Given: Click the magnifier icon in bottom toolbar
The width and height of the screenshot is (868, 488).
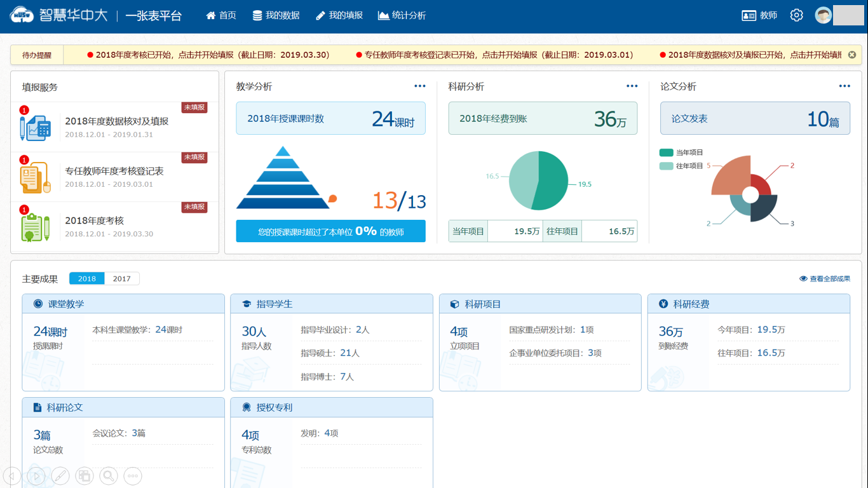Looking at the screenshot, I should [x=109, y=475].
